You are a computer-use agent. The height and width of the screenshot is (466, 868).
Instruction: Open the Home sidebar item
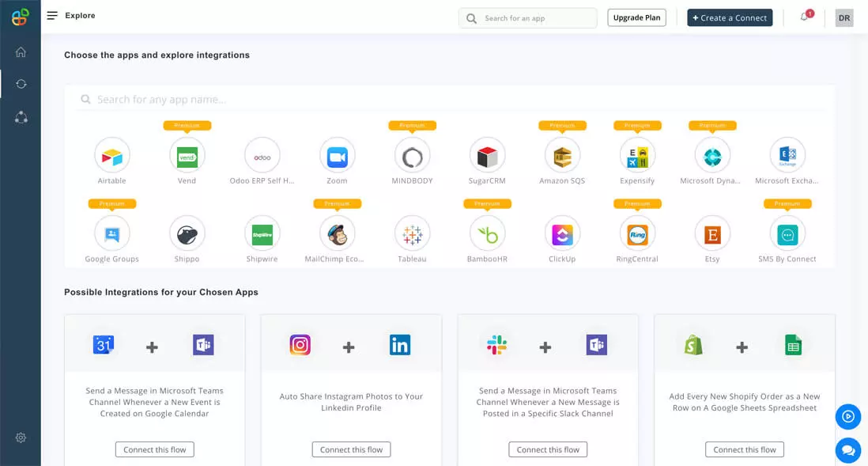pos(21,51)
